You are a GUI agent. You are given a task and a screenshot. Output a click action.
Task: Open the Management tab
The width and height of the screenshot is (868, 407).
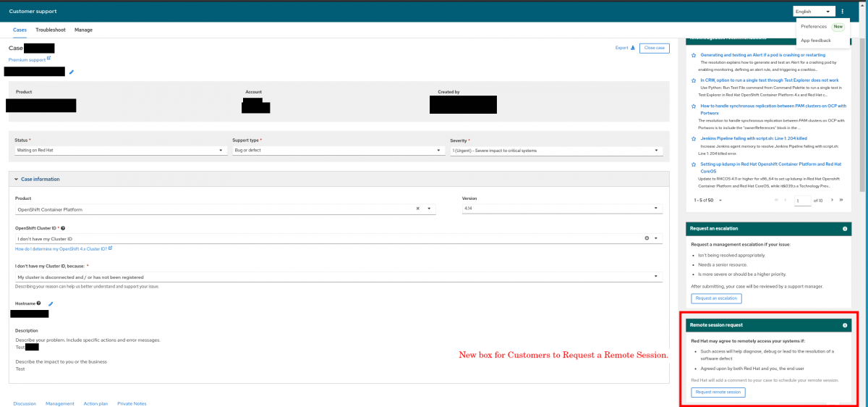[x=60, y=403]
